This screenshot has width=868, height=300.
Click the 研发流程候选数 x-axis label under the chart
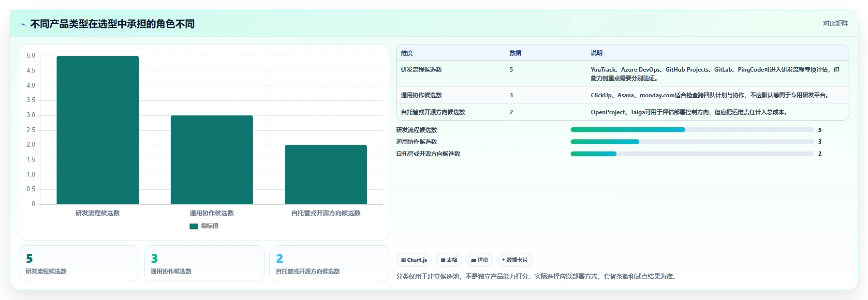coord(98,213)
